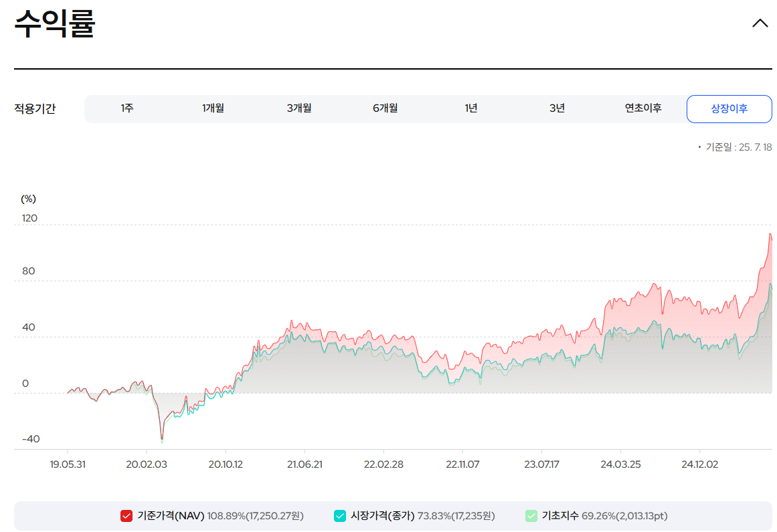The image size is (777, 532).
Task: Switch to the 1개월 period tab
Action: [x=212, y=108]
